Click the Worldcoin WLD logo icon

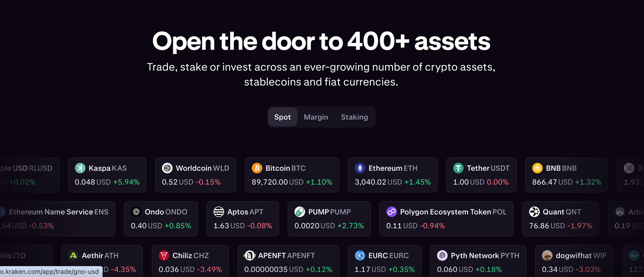click(167, 168)
